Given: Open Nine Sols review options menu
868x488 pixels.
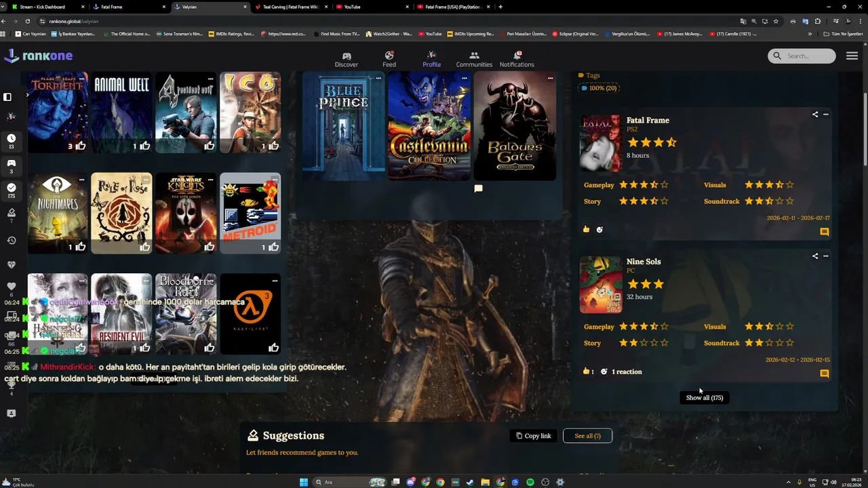Looking at the screenshot, I should click(826, 256).
